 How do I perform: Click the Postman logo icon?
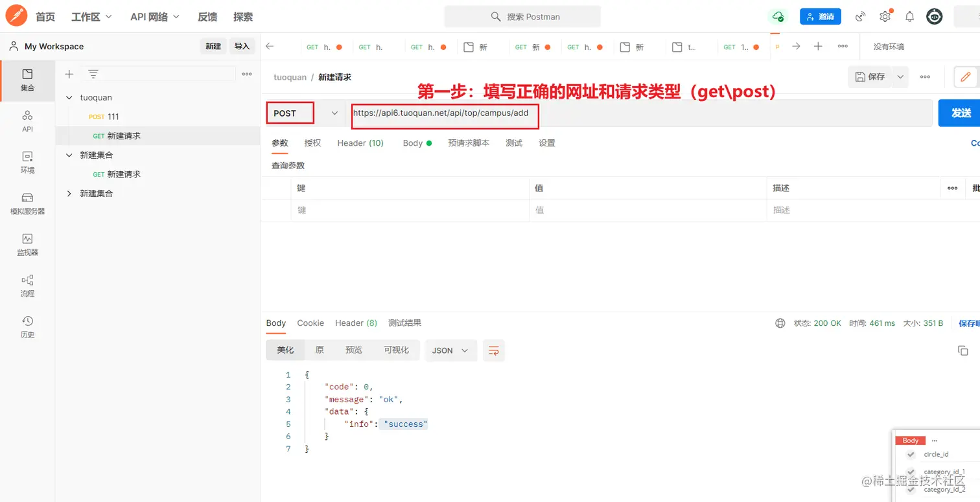(16, 16)
